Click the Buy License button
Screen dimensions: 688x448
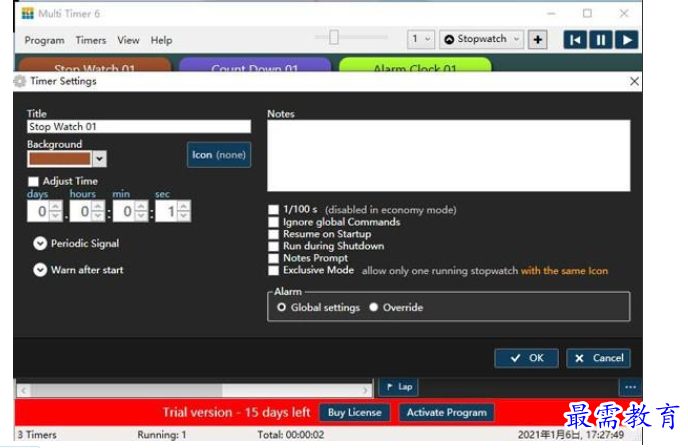355,412
